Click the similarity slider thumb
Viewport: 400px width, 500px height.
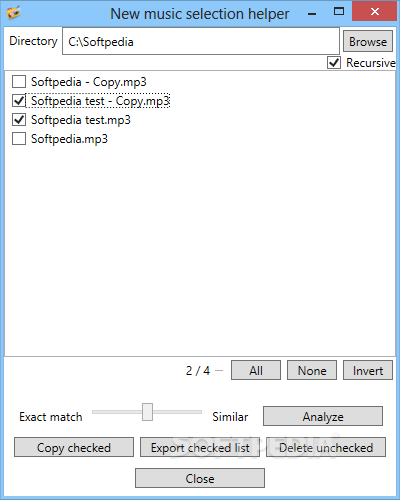pos(147,412)
